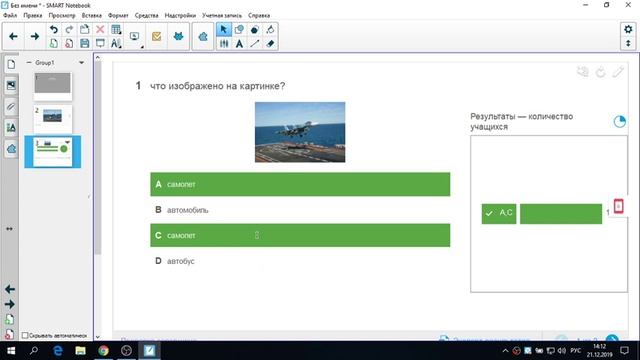Open Group1 dropdown arrow
The width and height of the screenshot is (640, 360).
82,63
